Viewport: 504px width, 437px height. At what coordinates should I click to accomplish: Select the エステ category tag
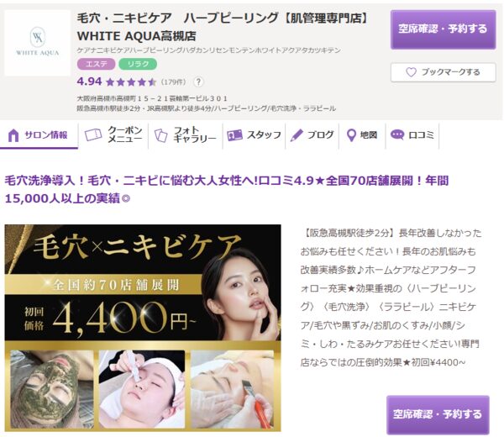[96, 64]
